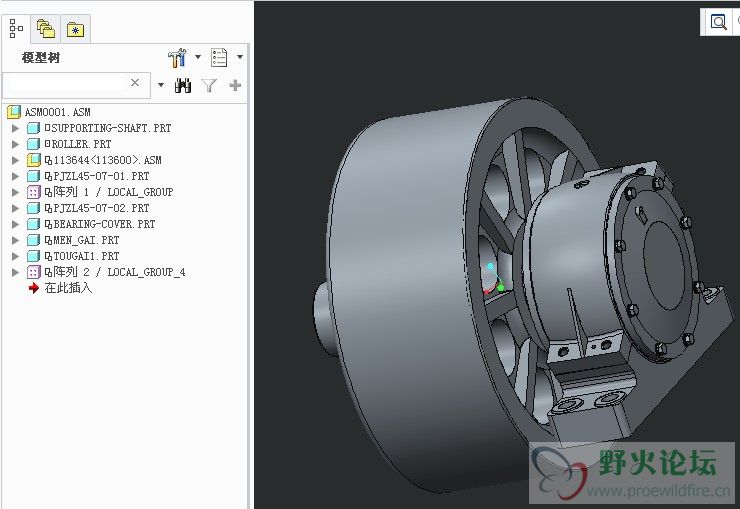Select MEN_GAI.PRT part
Screen dimensions: 740x509
pyautogui.click(x=82, y=240)
